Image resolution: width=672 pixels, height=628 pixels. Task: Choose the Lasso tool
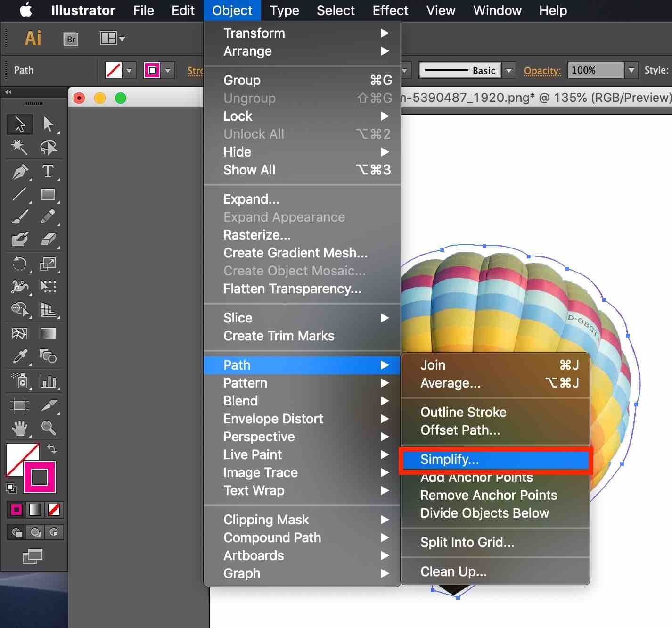click(48, 147)
